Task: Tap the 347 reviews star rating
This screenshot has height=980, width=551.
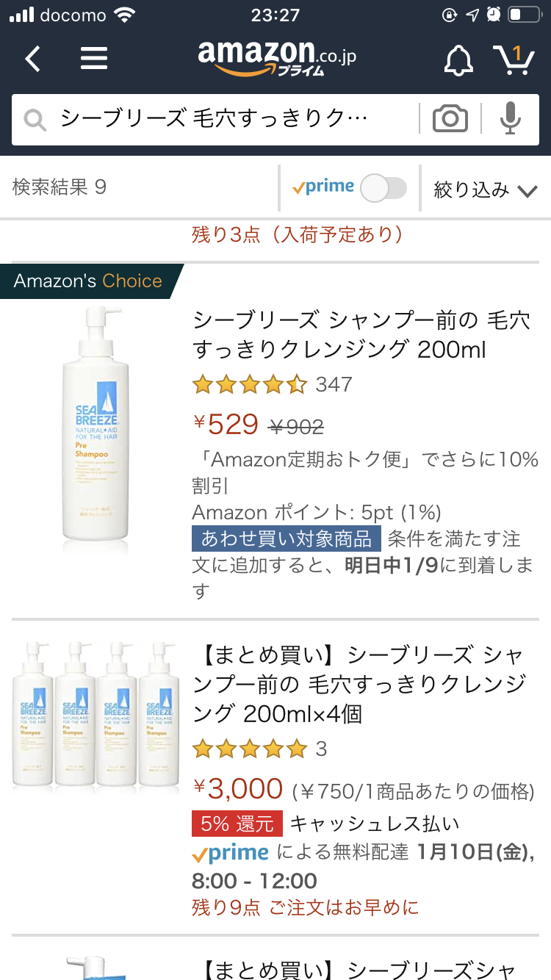Action: [271, 384]
